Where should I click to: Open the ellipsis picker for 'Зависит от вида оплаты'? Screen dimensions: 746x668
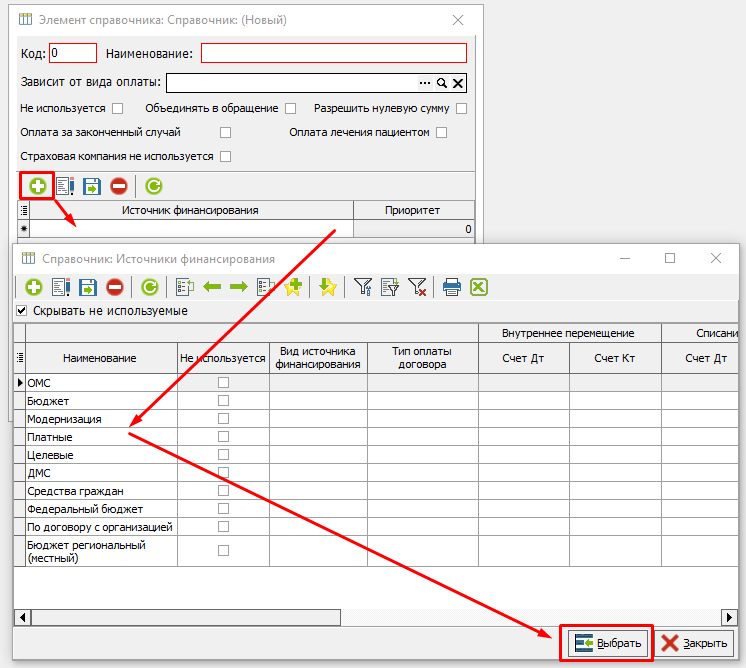[x=425, y=83]
